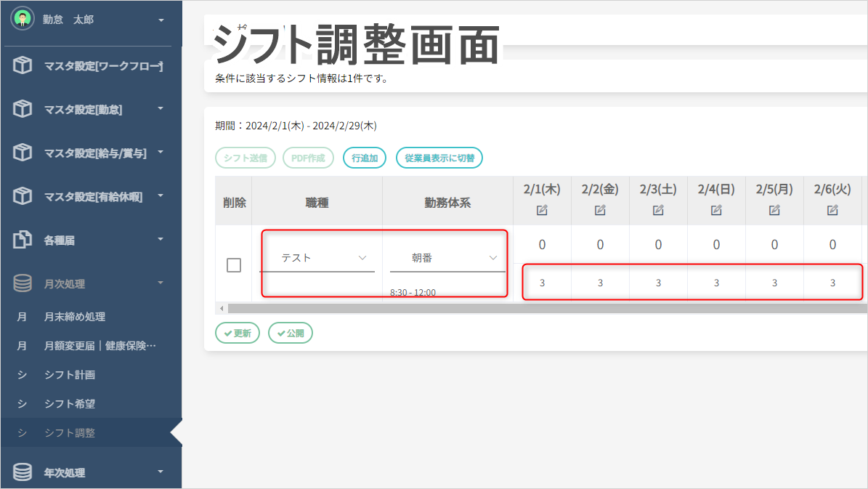Click the horizontal scrollbar under the shift table
Screen dimensions: 868x489
coord(545,308)
